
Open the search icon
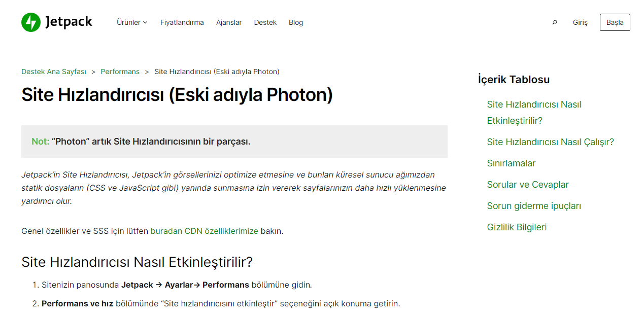[x=555, y=22]
